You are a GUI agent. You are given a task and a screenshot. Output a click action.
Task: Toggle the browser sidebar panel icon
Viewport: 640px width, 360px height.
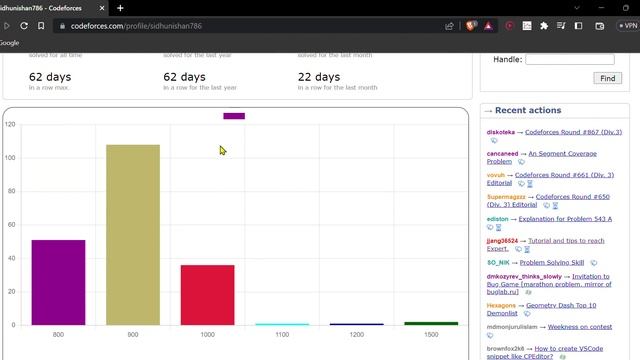[578, 26]
